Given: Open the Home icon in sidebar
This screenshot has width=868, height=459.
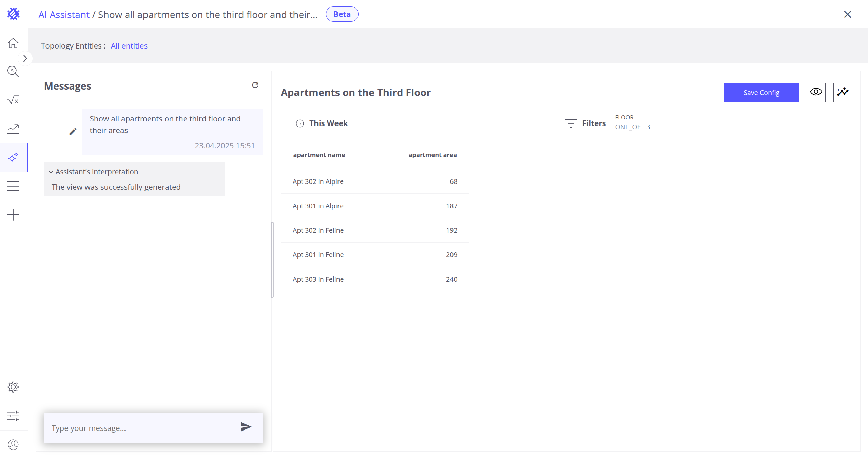Looking at the screenshot, I should [13, 43].
